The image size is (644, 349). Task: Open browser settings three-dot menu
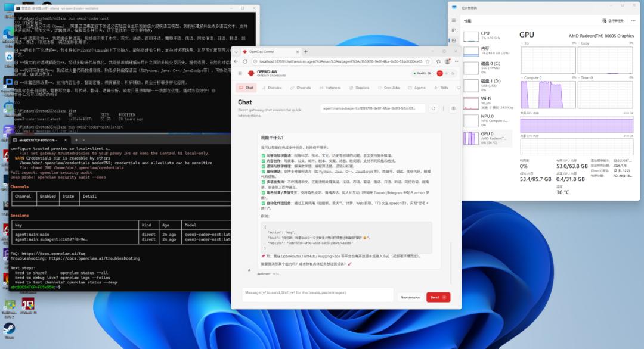click(x=456, y=61)
